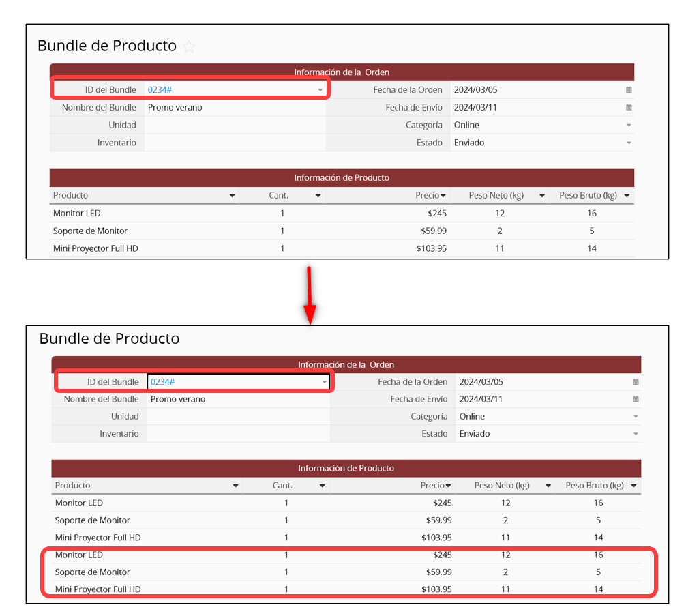This screenshot has width=686, height=616.
Task: Click the 0234# bundle link in upper form
Action: (x=159, y=90)
